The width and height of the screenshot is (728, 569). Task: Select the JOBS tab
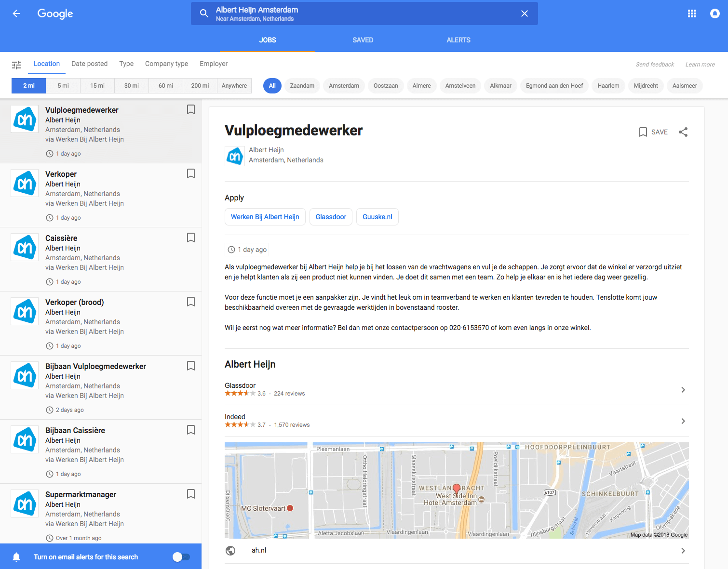tap(268, 40)
